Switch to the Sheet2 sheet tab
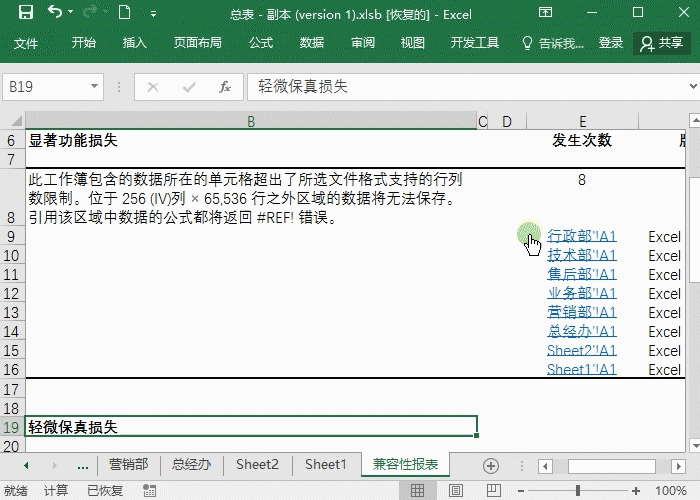The image size is (700, 500). [257, 465]
